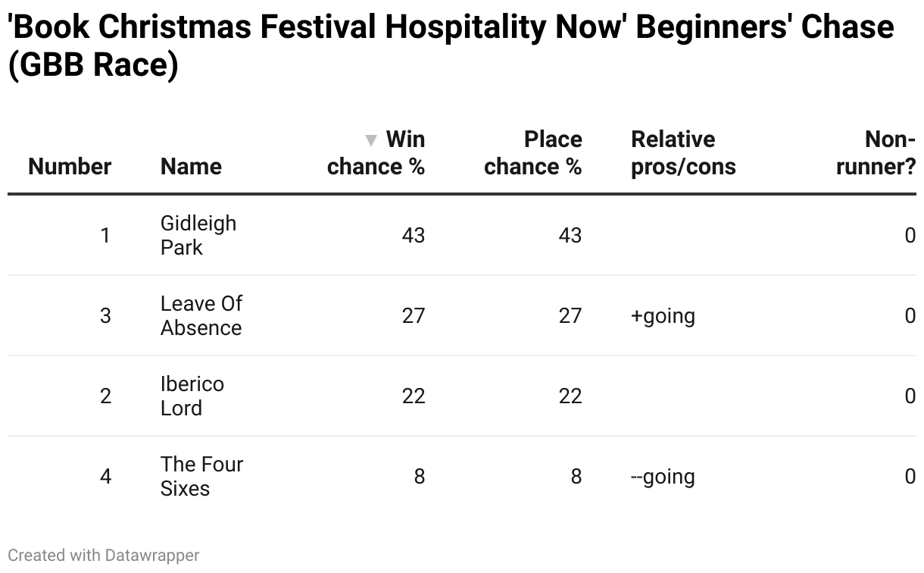Click runner number 3 in Number column

(x=105, y=316)
